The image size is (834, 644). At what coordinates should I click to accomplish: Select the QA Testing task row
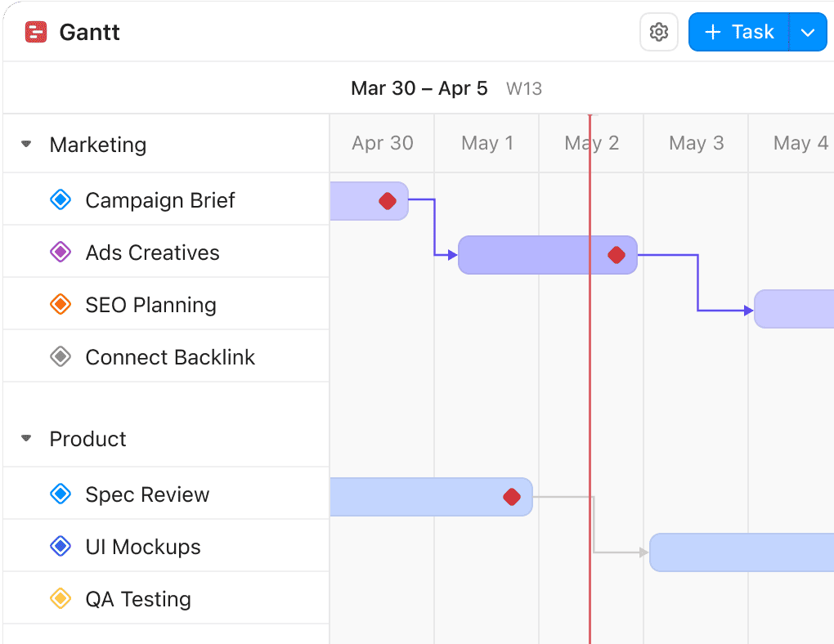[x=166, y=597]
